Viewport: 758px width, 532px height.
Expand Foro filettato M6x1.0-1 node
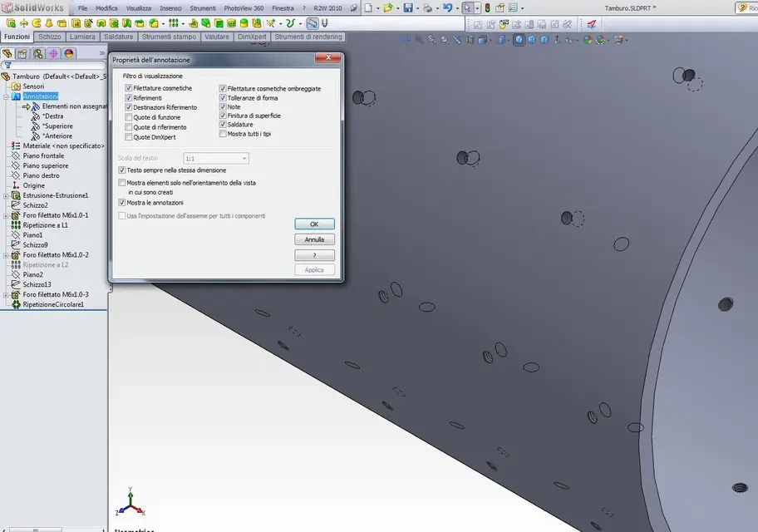click(x=6, y=215)
